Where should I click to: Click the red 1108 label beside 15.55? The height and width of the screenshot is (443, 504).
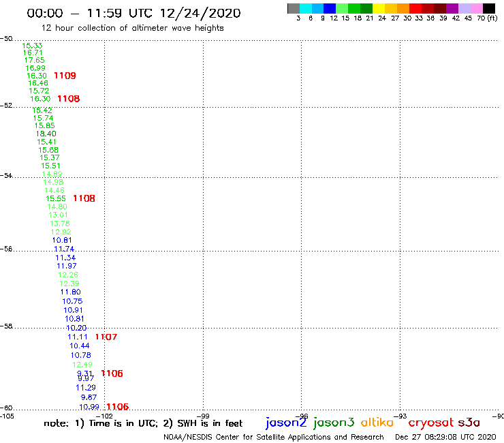click(x=84, y=198)
